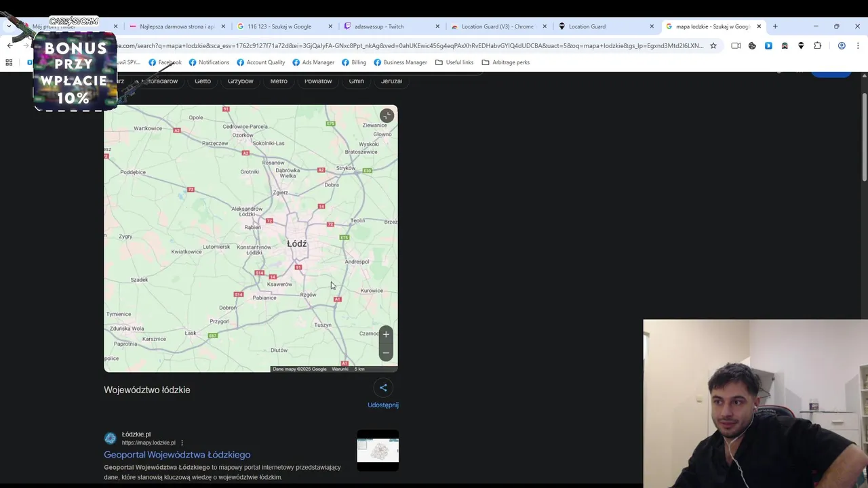
Task: Open the Geoportal result thumbnail image
Action: [378, 450]
